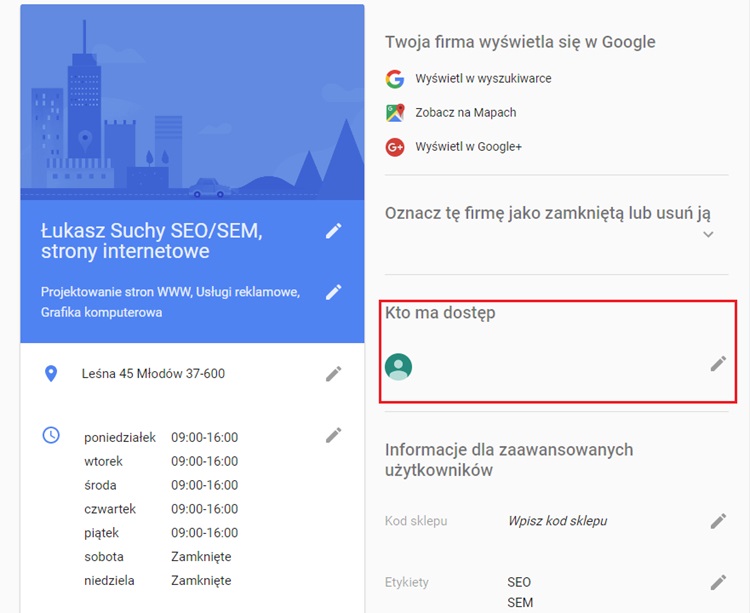Open 'Wyświetl w wyszukiwarce' link
The image size is (750, 613).
[x=483, y=79]
